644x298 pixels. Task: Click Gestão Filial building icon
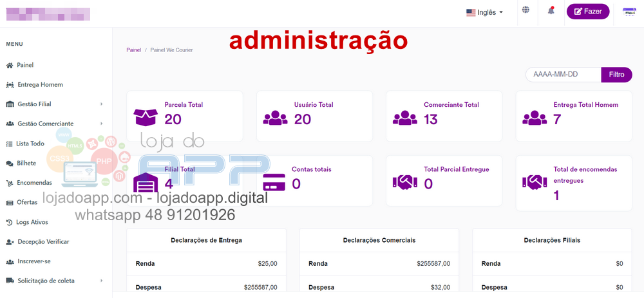pyautogui.click(x=10, y=104)
